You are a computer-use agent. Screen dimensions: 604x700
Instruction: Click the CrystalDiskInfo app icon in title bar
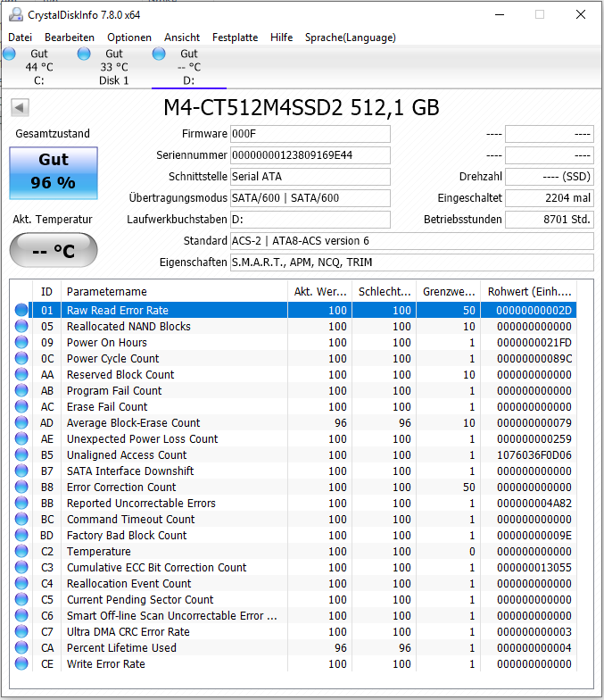coord(16,14)
